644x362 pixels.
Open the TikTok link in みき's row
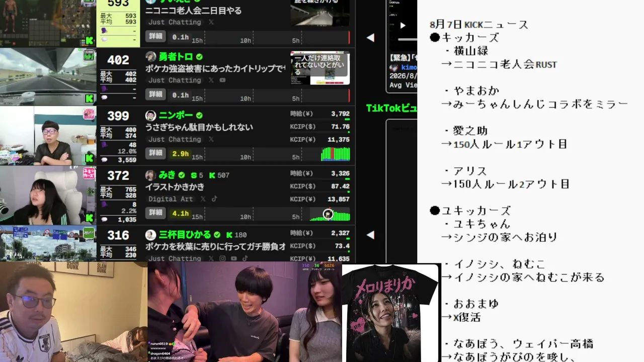214,199
